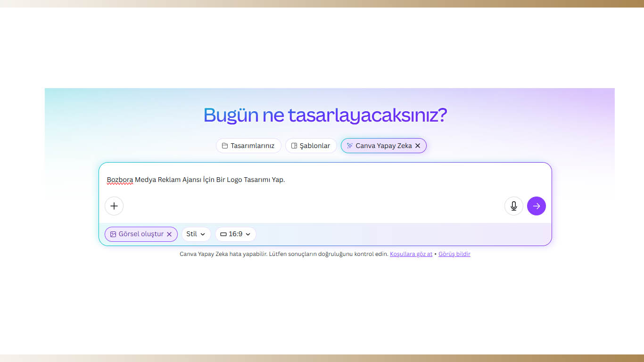
Task: Click the image icon in Görsel oluştur
Action: pos(113,234)
